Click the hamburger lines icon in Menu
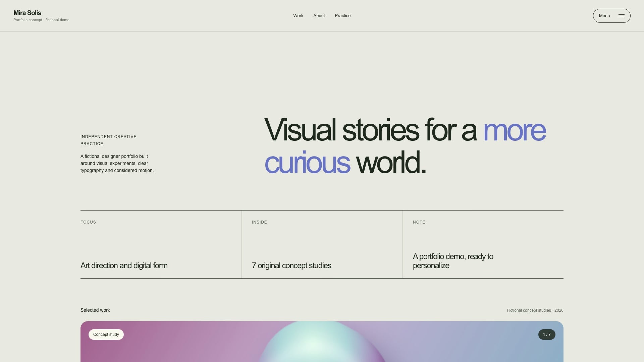This screenshot has height=362, width=644. point(622,16)
